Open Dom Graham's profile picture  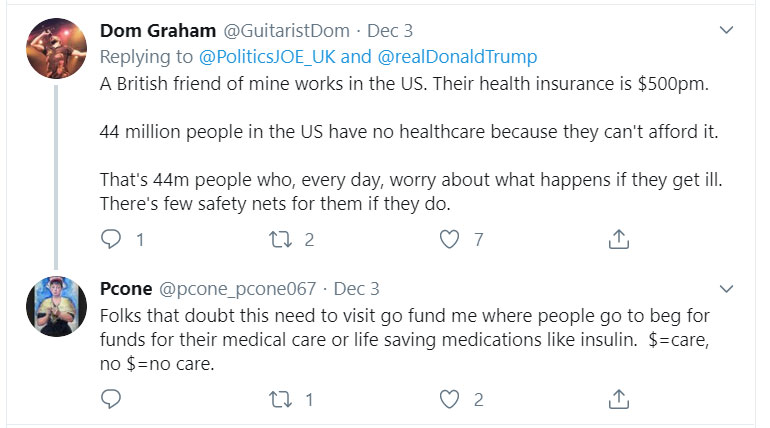click(x=55, y=49)
